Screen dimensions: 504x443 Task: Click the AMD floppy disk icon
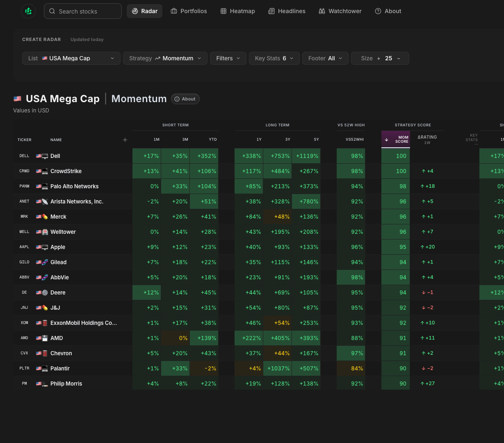45,338
